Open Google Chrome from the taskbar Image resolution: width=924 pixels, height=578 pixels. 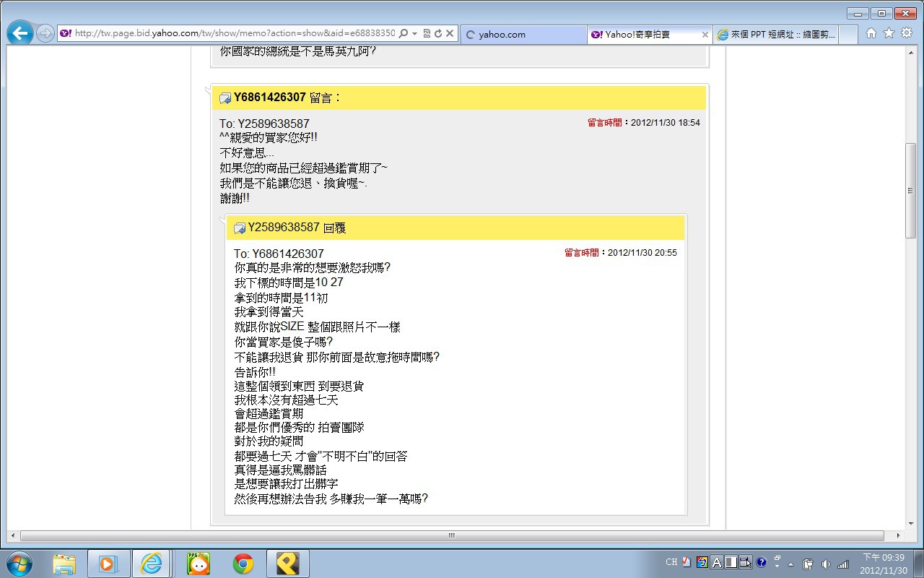tap(243, 563)
